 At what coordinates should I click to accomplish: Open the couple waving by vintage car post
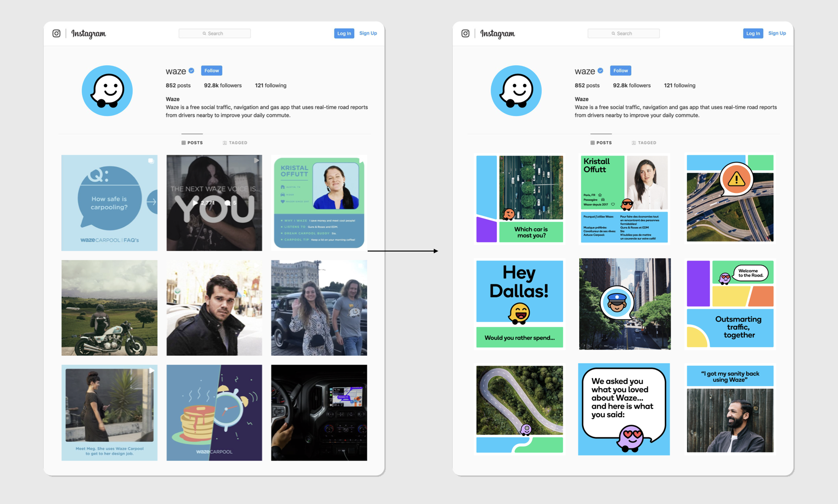[319, 308]
